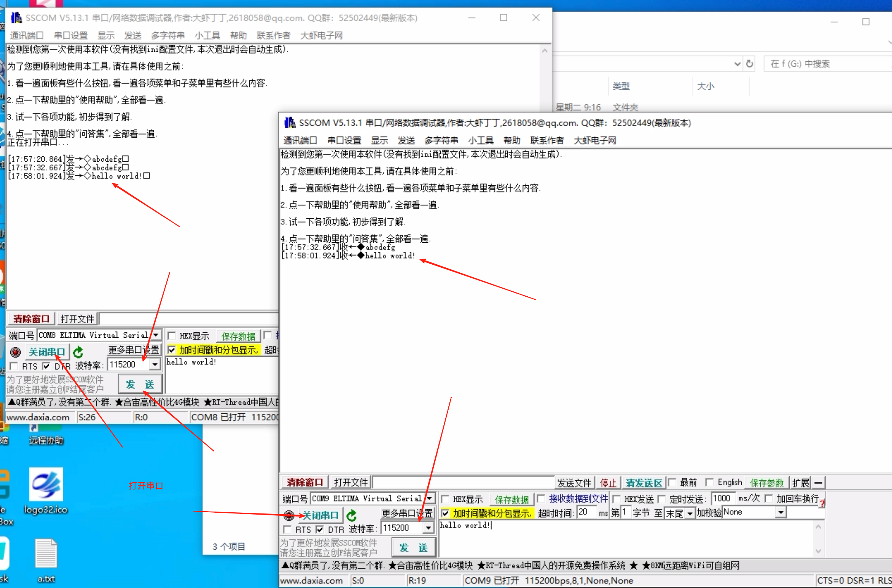Open baud rate dropdown in COM9 window

tap(428, 528)
